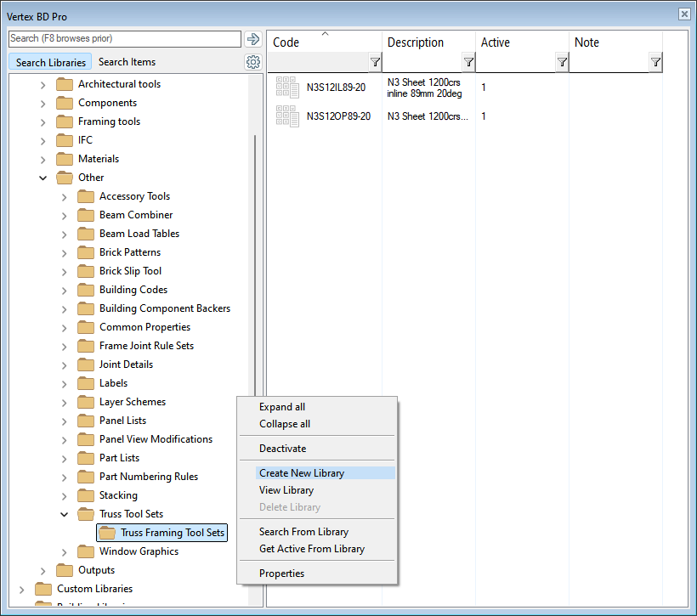Click the filter icon in the Code column
The image size is (697, 616).
pyautogui.click(x=375, y=62)
